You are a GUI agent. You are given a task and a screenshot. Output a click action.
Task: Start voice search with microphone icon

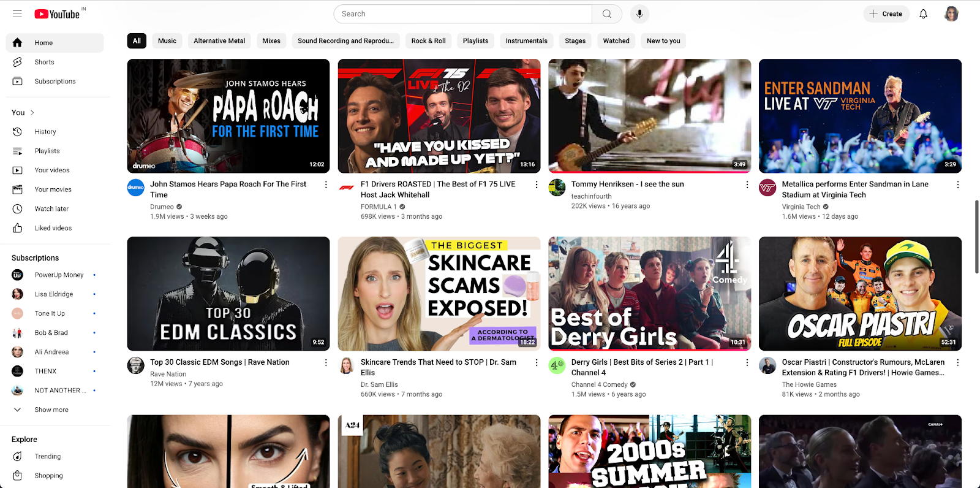click(639, 14)
